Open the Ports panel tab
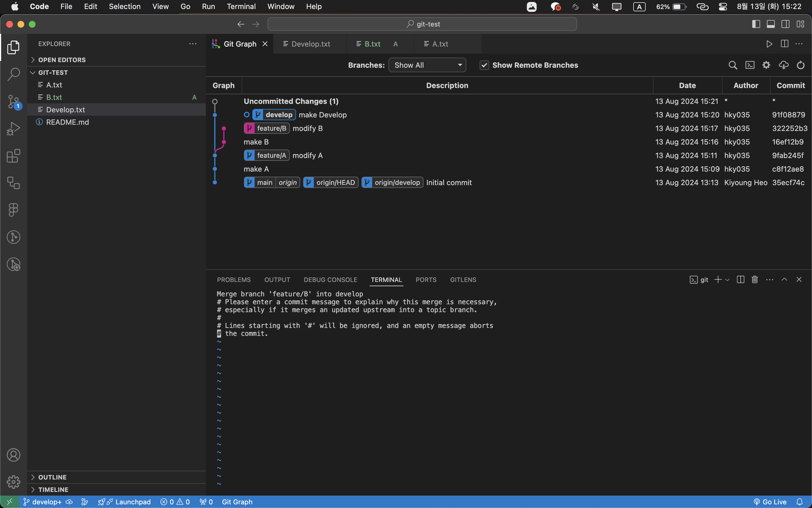 [426, 279]
